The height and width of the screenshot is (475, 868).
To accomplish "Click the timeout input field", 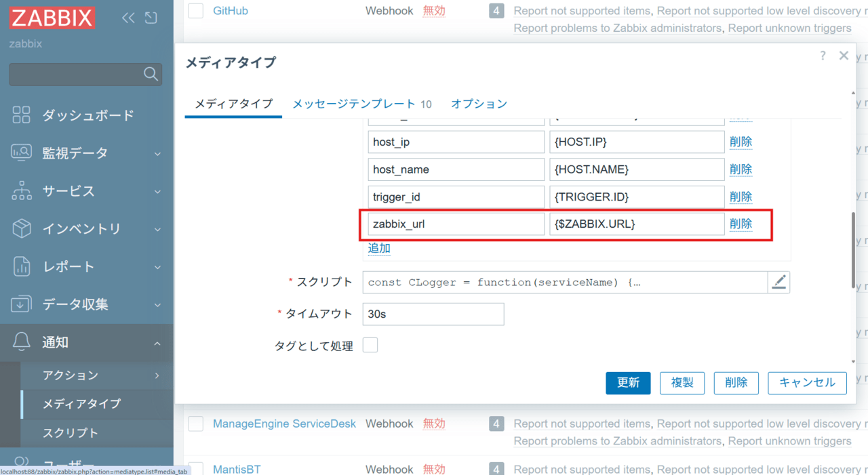I will tap(433, 314).
